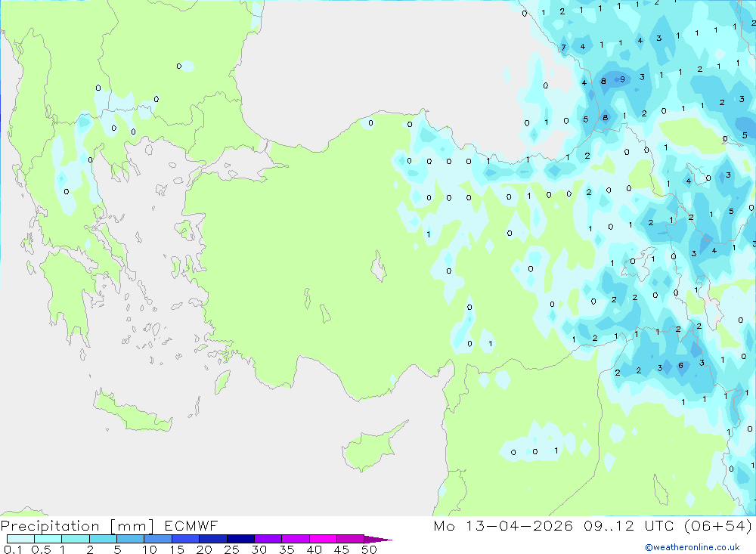Select the 2–5 mm legend color swatch

[103, 539]
